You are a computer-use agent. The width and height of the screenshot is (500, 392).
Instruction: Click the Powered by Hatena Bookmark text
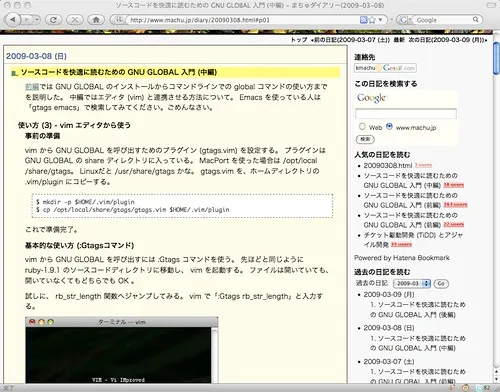[x=402, y=258]
